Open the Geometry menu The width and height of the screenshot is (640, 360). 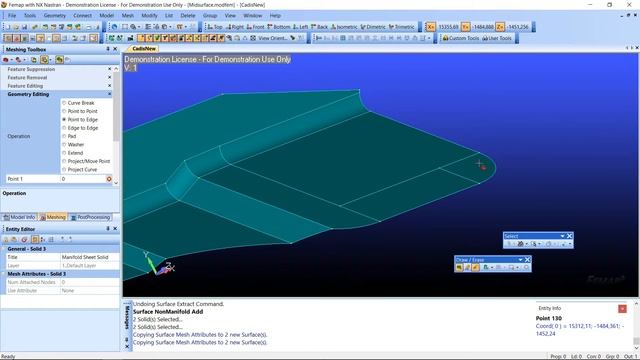pos(55,16)
